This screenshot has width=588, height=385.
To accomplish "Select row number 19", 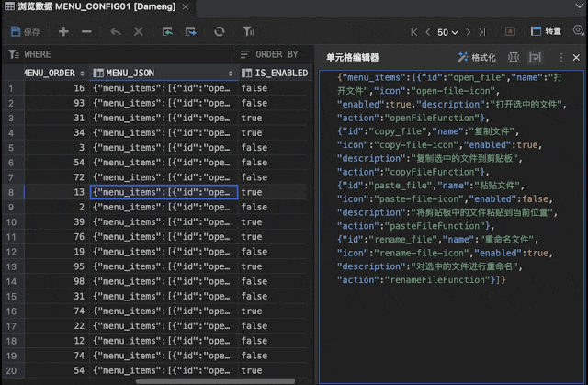I will click(11, 356).
